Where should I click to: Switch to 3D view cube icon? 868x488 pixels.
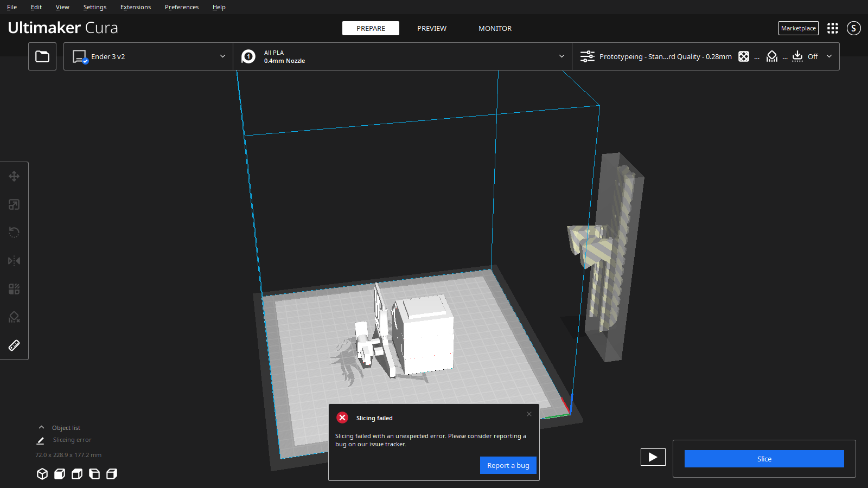pos(42,474)
